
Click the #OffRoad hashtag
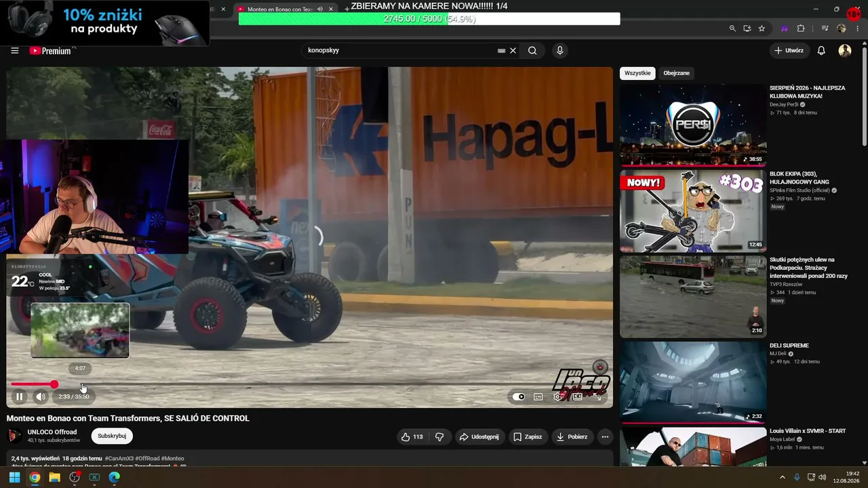pos(147,459)
